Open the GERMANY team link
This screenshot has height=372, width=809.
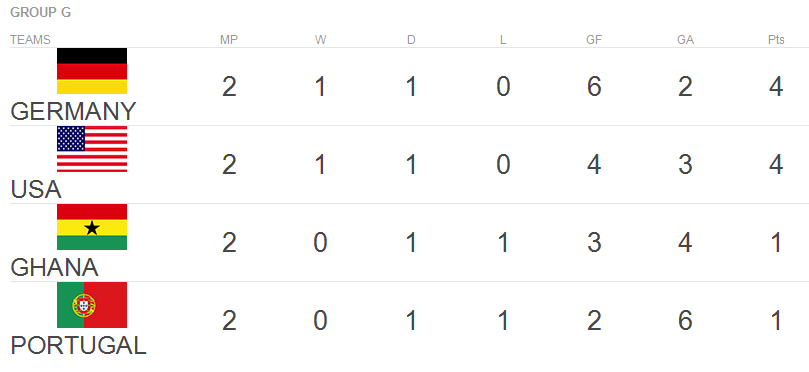[x=73, y=111]
